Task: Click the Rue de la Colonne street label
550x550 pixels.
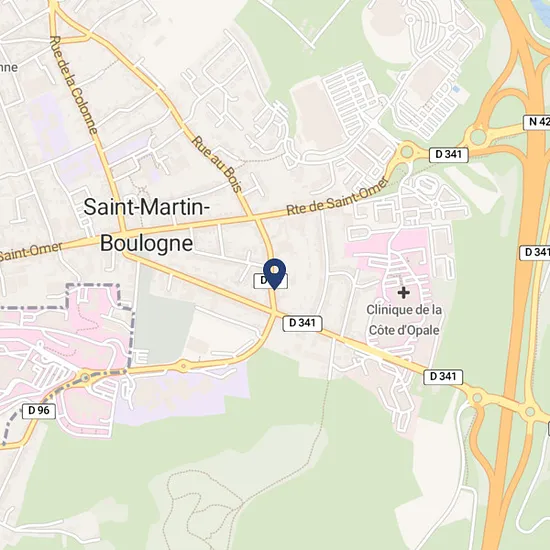Action: pyautogui.click(x=73, y=85)
